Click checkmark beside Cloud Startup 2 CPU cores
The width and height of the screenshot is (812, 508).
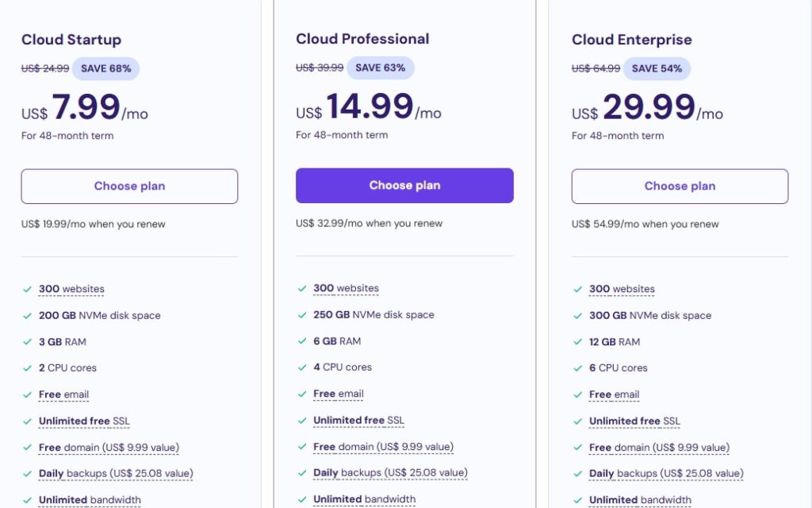pyautogui.click(x=27, y=368)
